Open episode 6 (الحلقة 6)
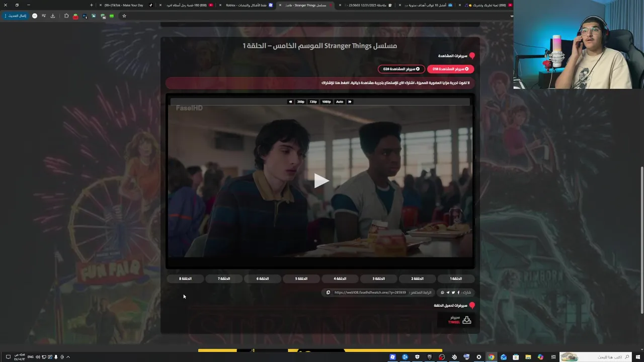The image size is (644, 362). (263, 279)
